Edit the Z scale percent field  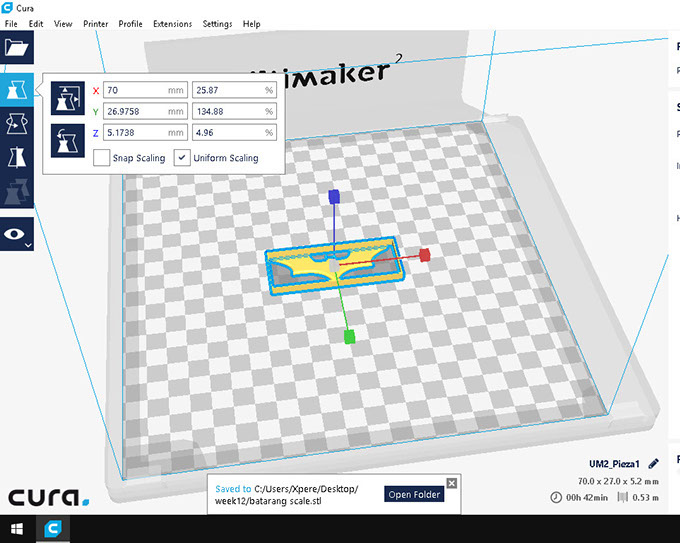tap(234, 133)
